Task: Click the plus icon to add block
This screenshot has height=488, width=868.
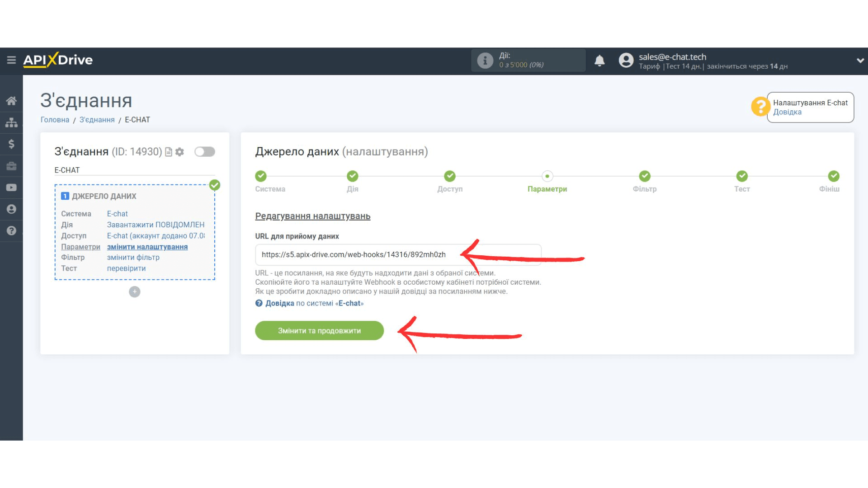Action: [135, 292]
